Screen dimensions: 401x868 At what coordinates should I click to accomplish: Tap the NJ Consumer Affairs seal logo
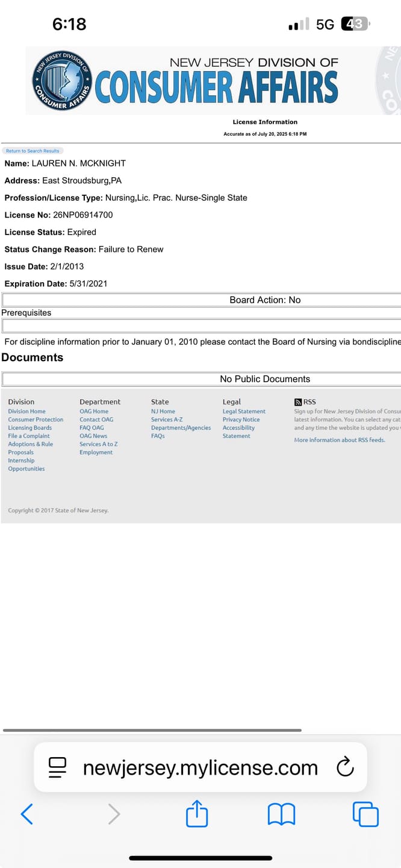coord(62,80)
